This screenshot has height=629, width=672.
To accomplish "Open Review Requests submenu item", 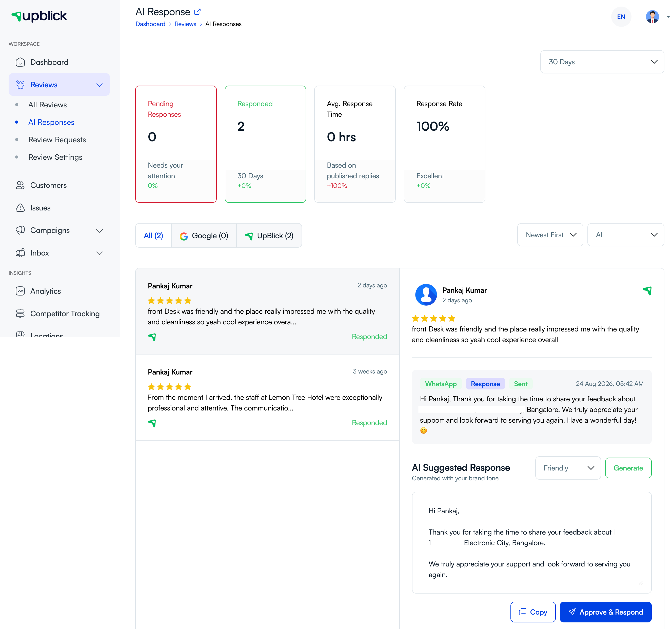I will (x=57, y=140).
